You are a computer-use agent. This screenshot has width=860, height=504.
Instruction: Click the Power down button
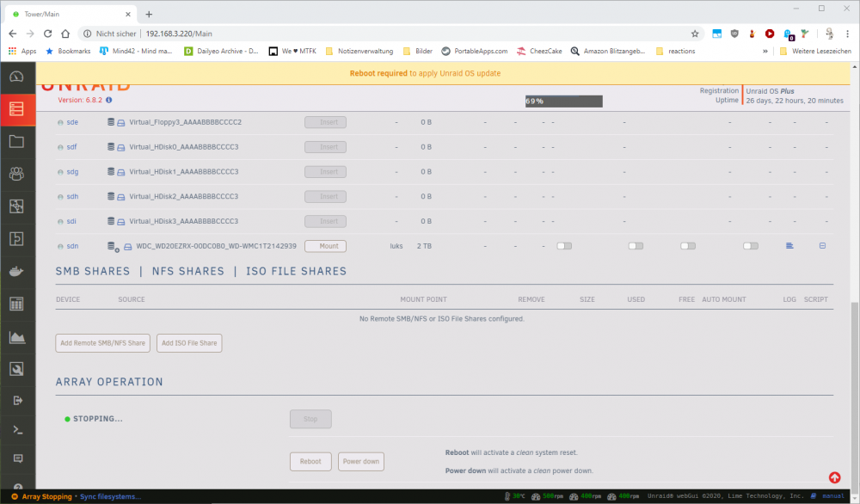coord(361,461)
